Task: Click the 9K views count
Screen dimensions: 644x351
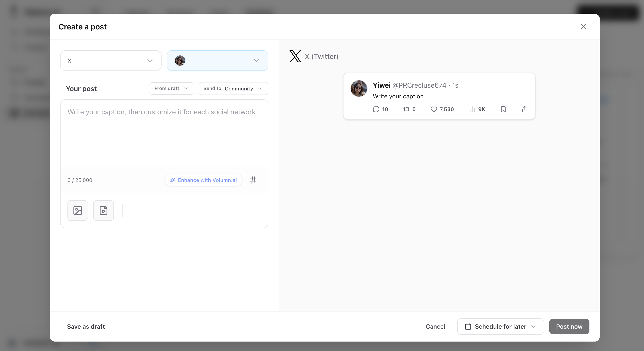Action: [x=482, y=109]
